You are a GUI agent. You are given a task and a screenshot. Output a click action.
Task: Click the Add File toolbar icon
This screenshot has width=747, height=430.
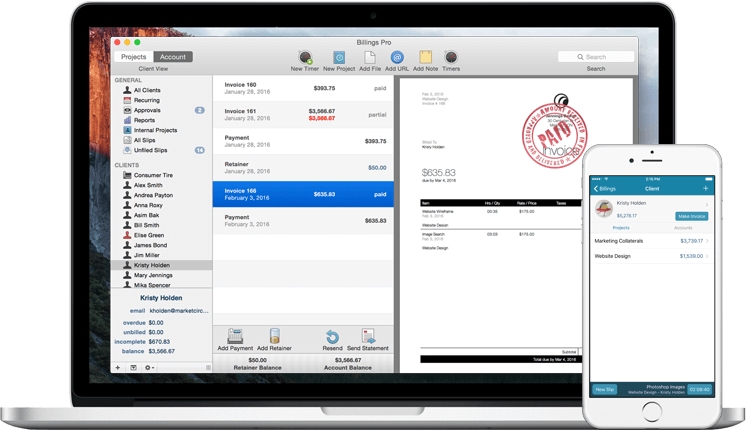point(370,58)
